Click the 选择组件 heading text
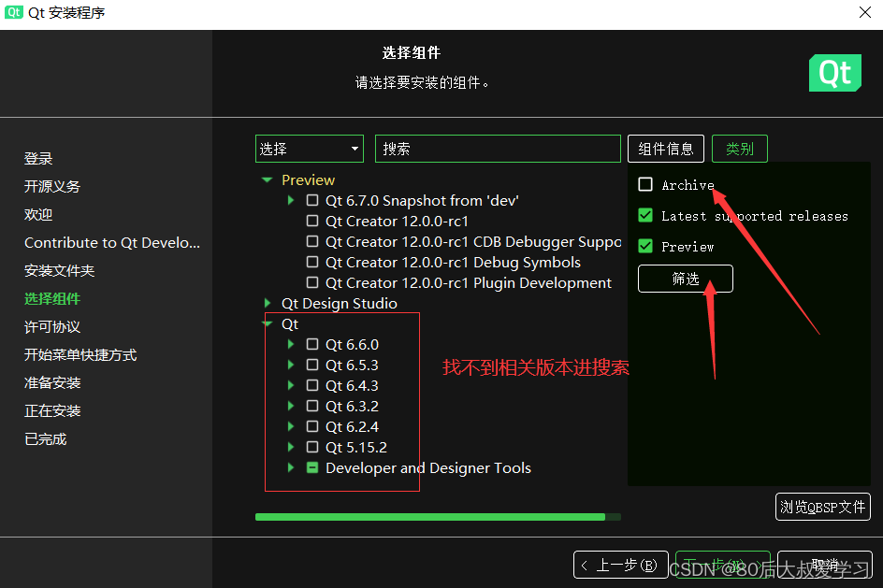The width and height of the screenshot is (883, 588). click(412, 53)
